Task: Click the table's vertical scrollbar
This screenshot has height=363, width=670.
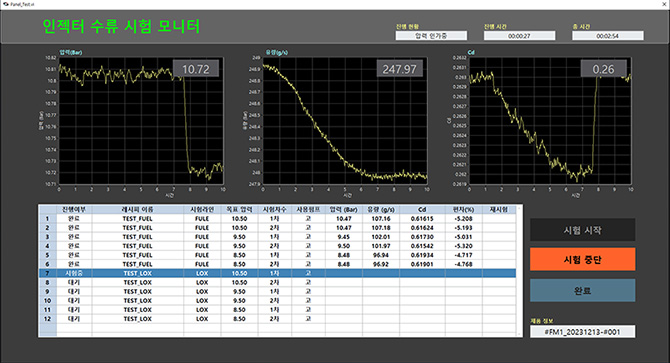Action: [x=520, y=271]
